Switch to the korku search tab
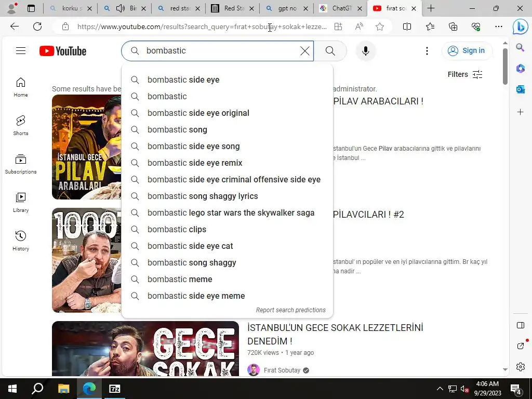The image size is (532, 399). click(x=70, y=8)
